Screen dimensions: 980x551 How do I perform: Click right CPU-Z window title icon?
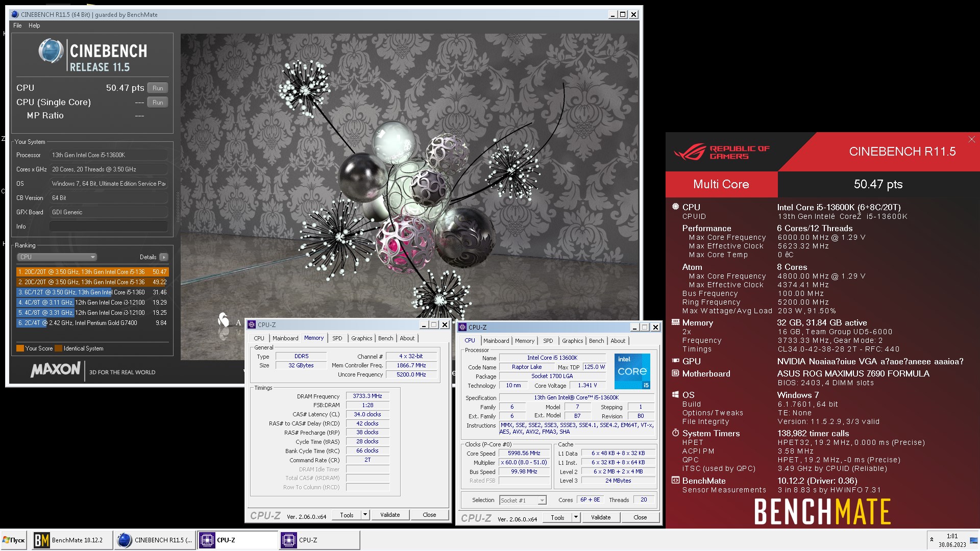tap(462, 328)
